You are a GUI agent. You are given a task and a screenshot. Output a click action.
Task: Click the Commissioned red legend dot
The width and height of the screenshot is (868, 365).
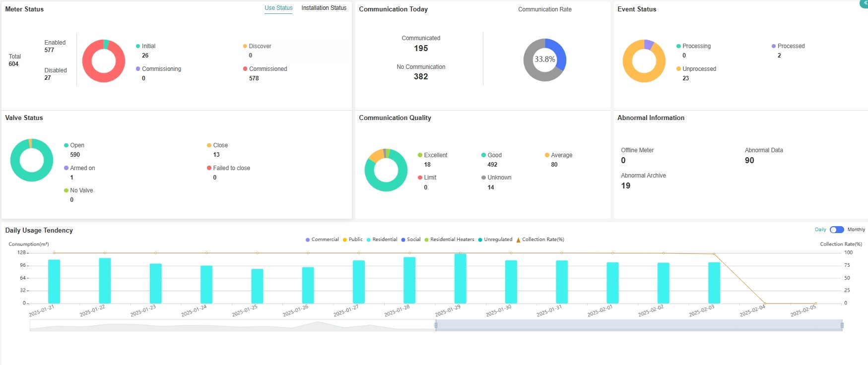[245, 69]
